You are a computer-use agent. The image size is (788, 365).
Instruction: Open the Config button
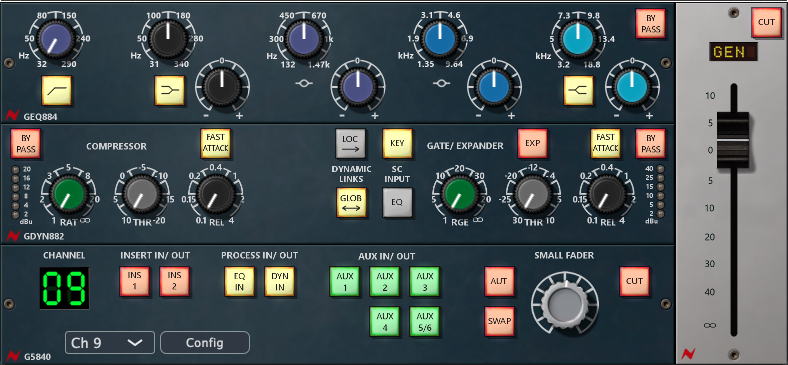point(205,343)
